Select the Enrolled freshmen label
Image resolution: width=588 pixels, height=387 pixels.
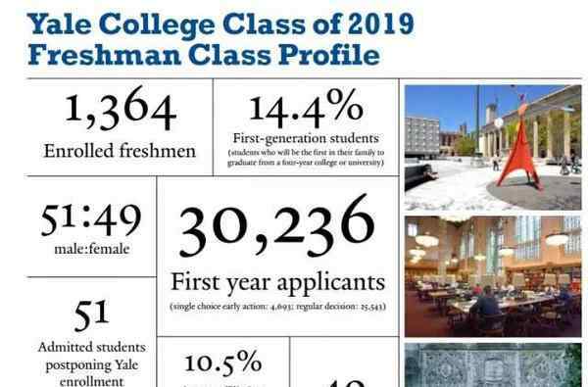point(120,151)
